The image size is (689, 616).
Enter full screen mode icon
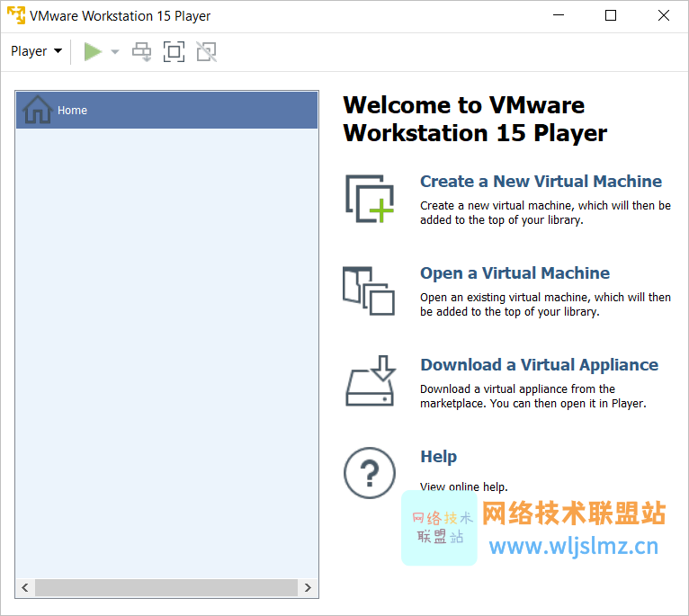click(x=174, y=52)
